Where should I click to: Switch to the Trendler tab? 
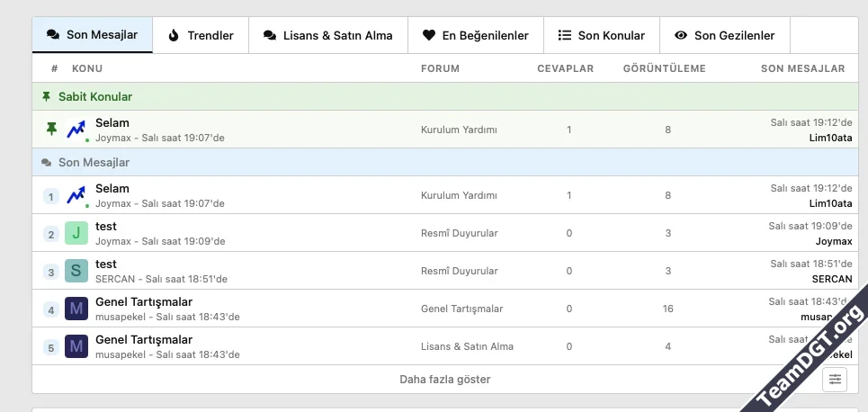pyautogui.click(x=201, y=35)
